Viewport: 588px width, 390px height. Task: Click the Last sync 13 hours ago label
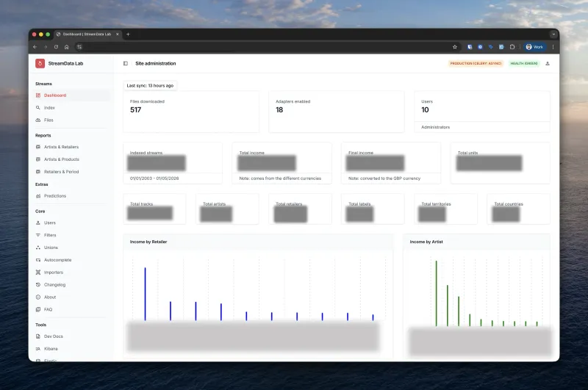(x=150, y=85)
